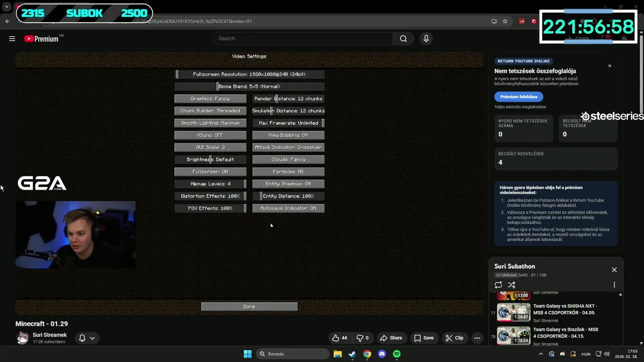Close the Suri Subathon playlist panel
The width and height of the screenshot is (644, 362).
pyautogui.click(x=614, y=270)
